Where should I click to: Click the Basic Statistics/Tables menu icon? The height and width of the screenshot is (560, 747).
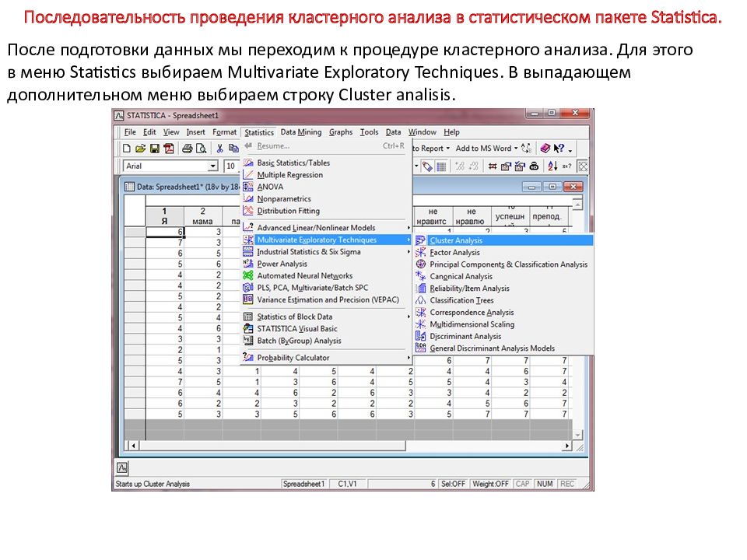248,163
